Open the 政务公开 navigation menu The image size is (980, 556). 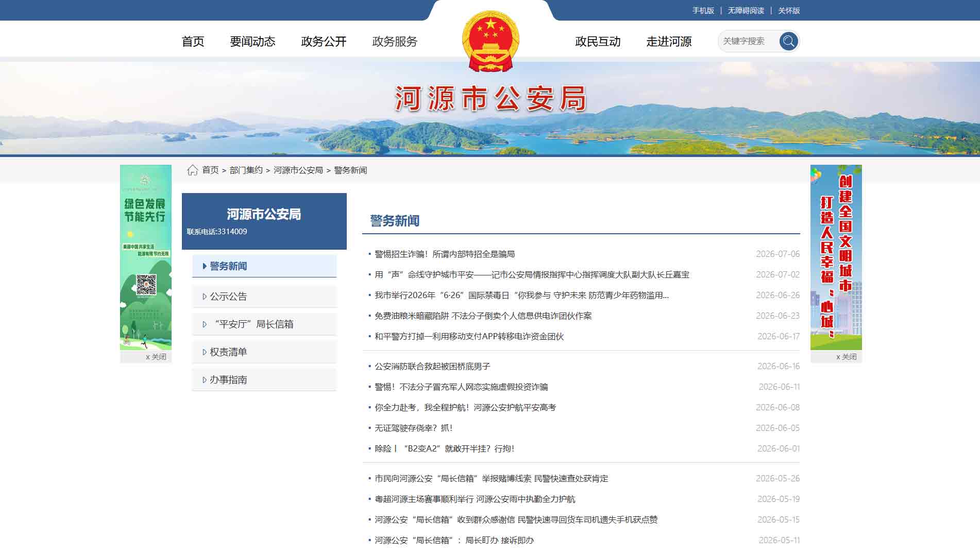point(324,42)
